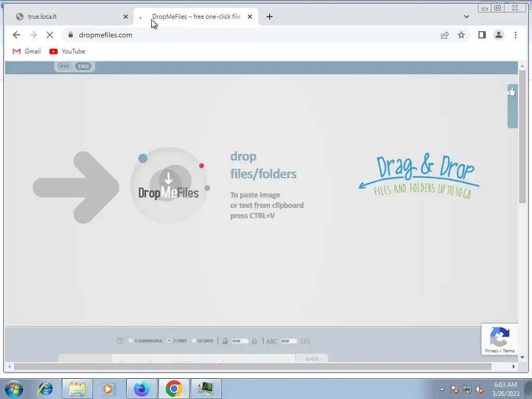Screen dimensions: 532x399
Task: Click the dropmefiles.com address bar
Action: pyautogui.click(x=251, y=35)
